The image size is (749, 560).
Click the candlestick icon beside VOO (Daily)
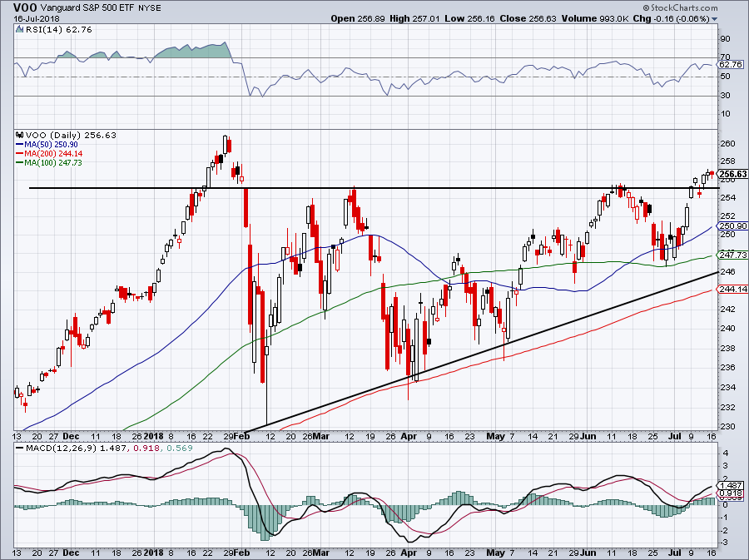[x=19, y=136]
